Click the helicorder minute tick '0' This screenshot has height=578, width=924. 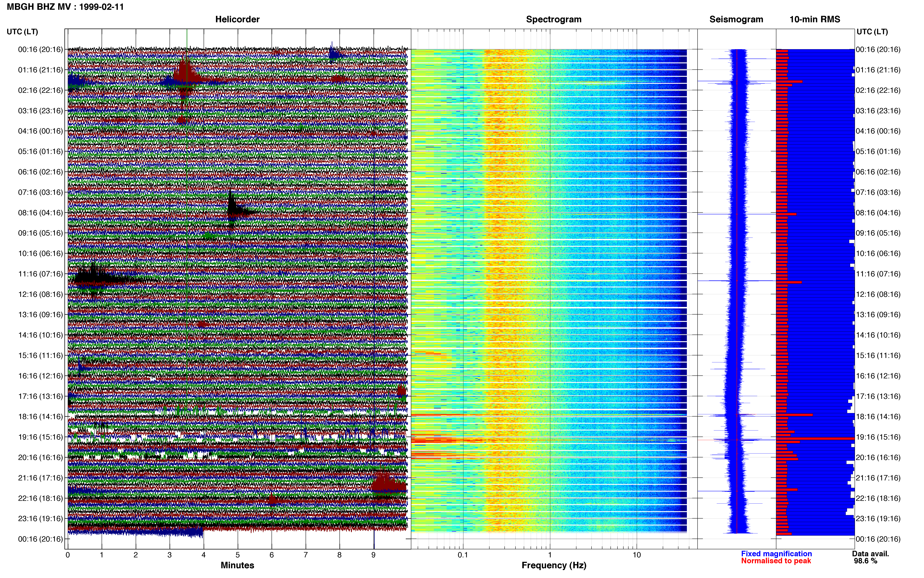click(x=68, y=555)
